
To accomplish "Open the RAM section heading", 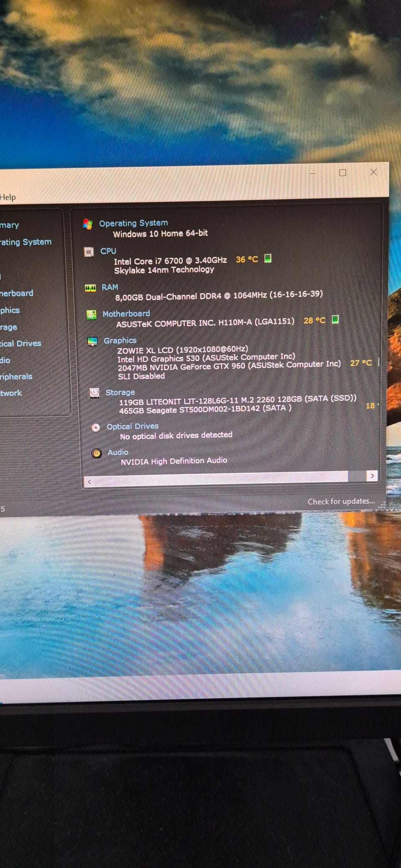I will 110,287.
